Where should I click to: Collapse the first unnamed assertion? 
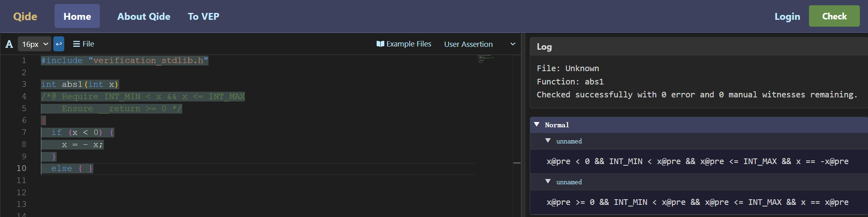pyautogui.click(x=548, y=141)
